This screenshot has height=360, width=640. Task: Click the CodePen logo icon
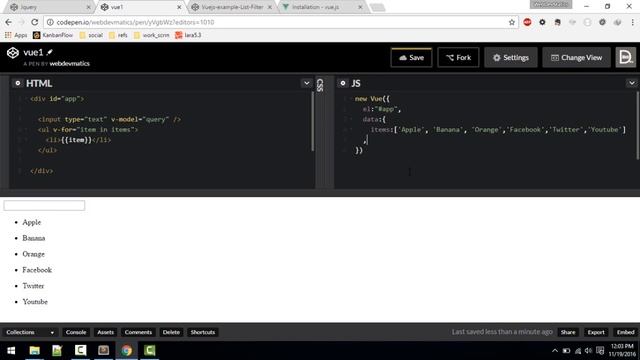coord(13,53)
